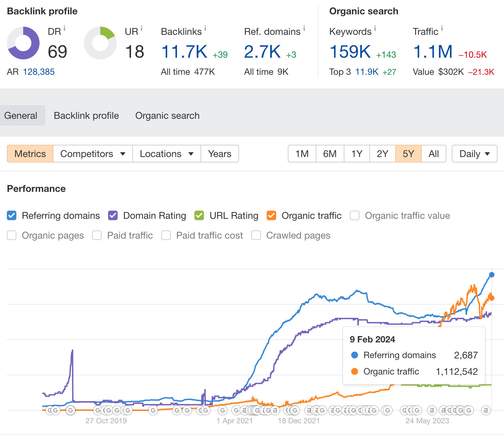Screen dimensions: 504x439
Task: Click the green UR donut chart
Action: pos(100,43)
